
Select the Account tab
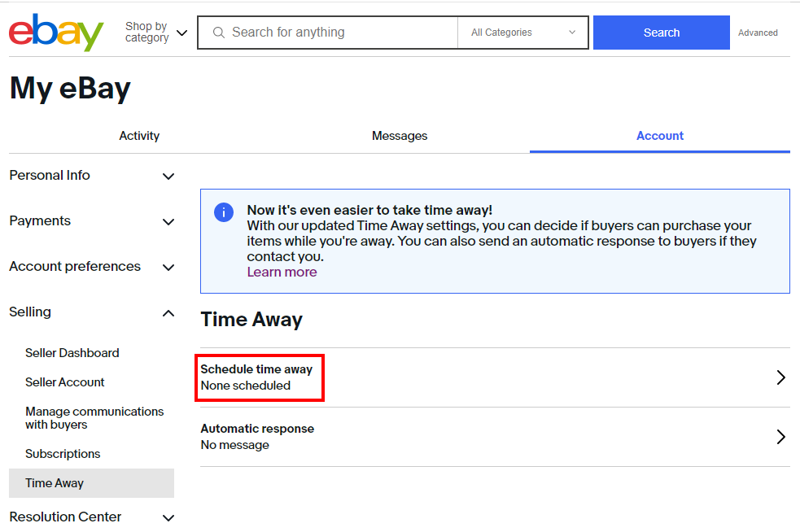tap(660, 136)
